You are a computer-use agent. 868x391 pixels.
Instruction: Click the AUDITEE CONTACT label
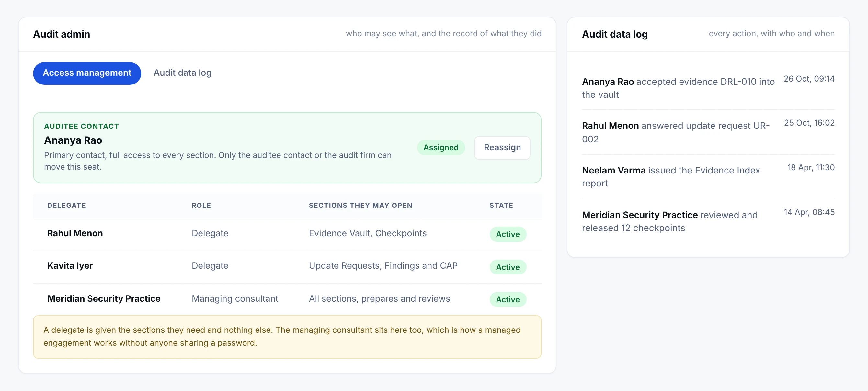[81, 126]
